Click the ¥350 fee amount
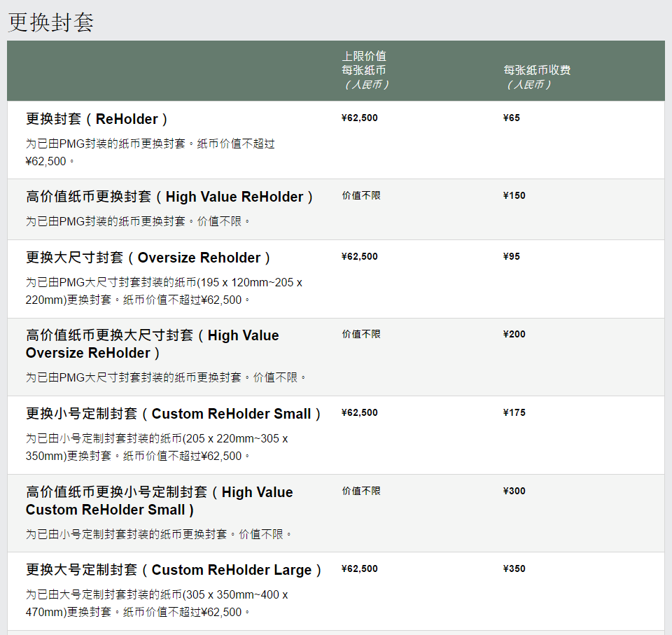The image size is (672, 635). 514,569
